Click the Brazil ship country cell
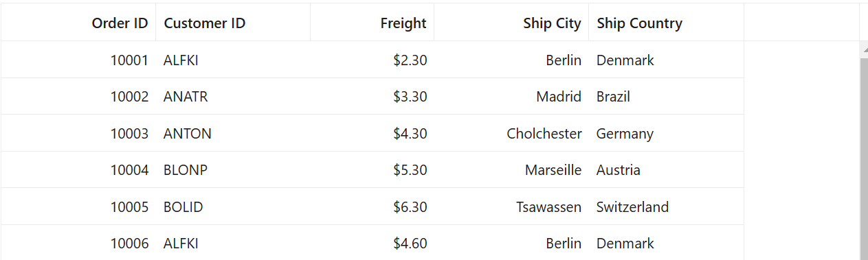The height and width of the screenshot is (260, 868). pos(666,96)
